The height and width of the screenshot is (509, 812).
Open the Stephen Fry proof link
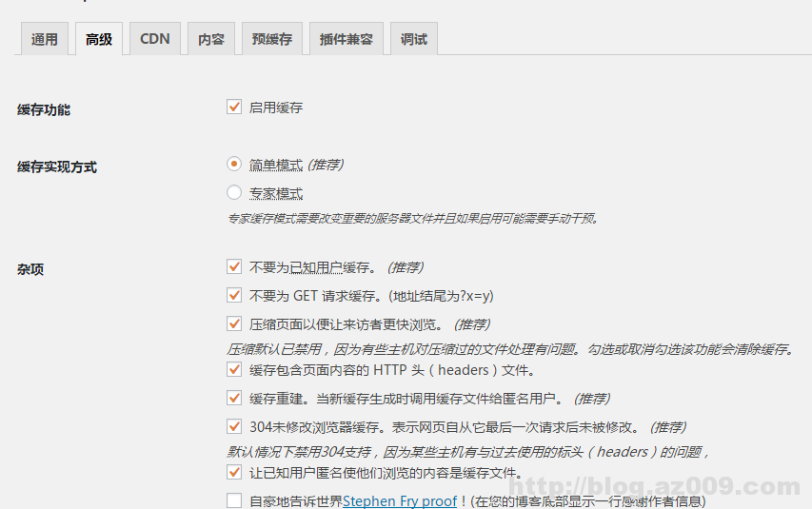tap(400, 500)
